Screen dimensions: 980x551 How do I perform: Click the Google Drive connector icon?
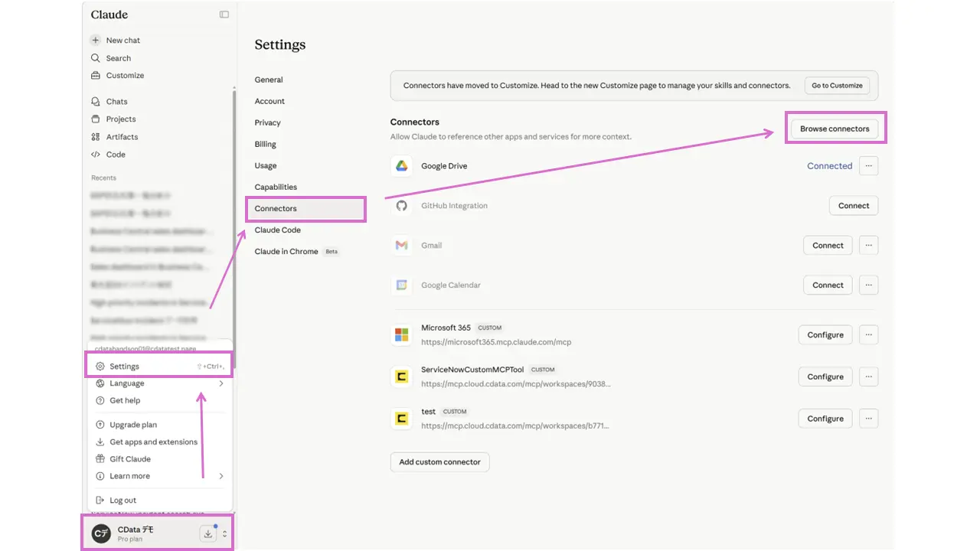pos(401,166)
